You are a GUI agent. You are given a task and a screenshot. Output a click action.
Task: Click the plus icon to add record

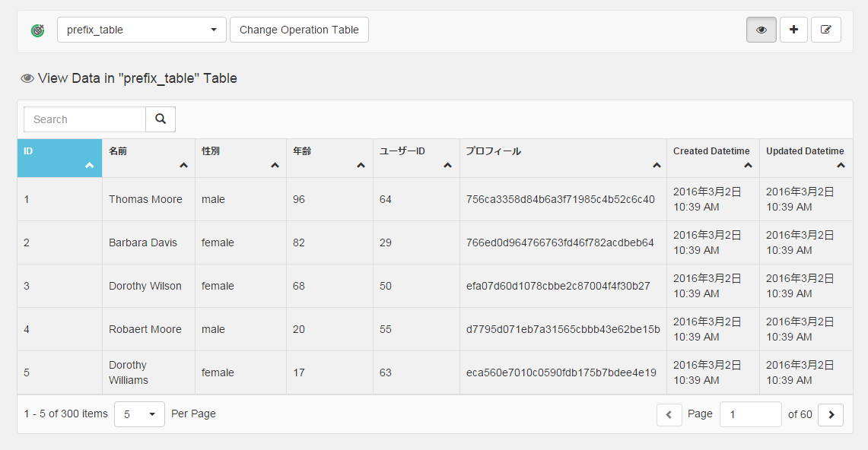(x=793, y=30)
